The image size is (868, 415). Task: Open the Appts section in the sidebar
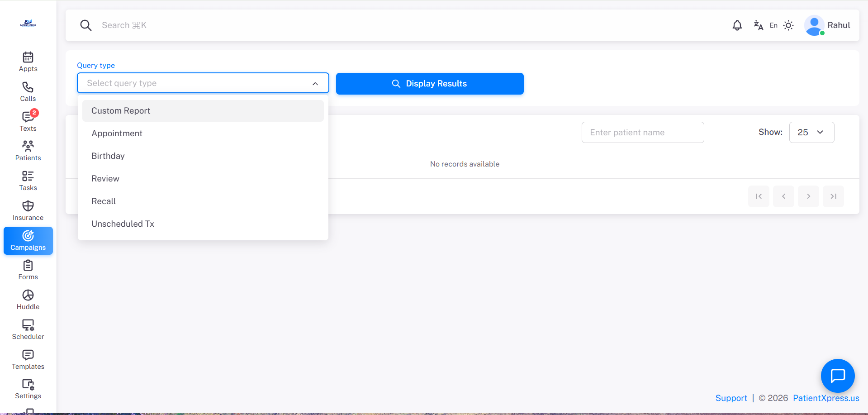tap(28, 62)
